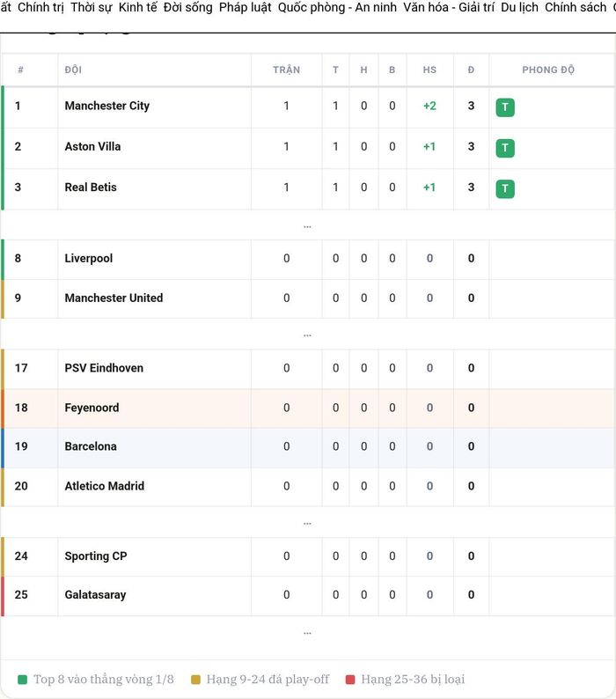Select the Barcelona team row
616x699 pixels.
tap(308, 446)
